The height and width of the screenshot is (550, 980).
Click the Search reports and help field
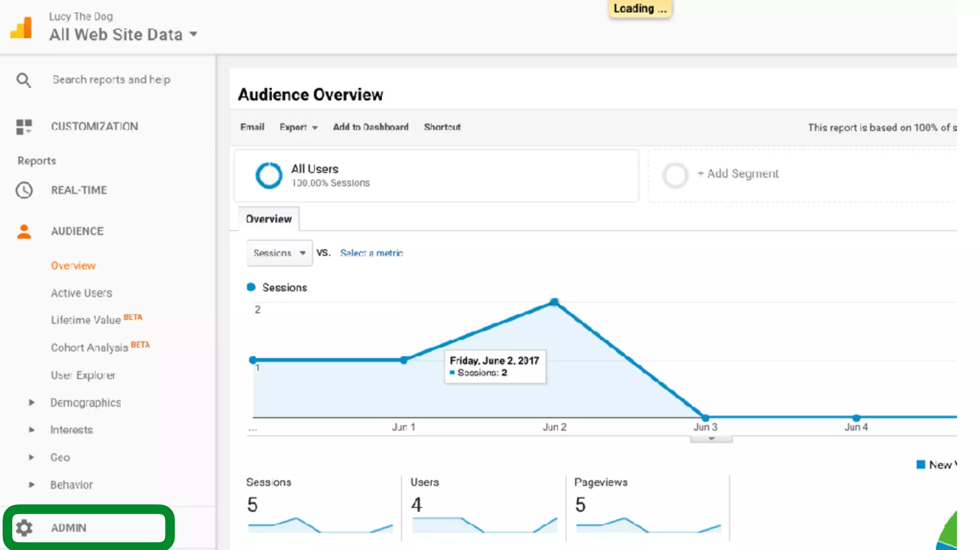click(111, 80)
